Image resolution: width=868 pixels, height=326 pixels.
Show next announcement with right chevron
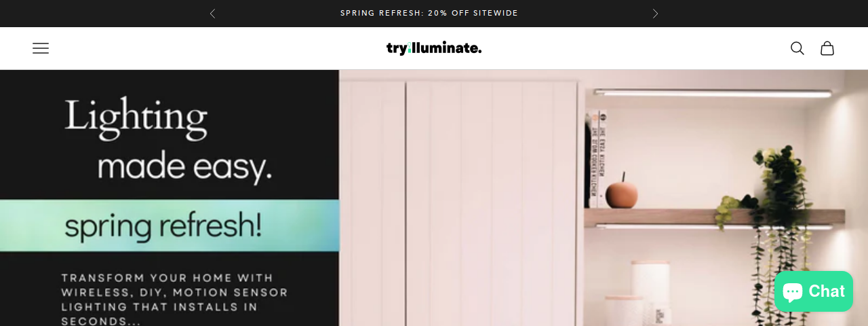(x=655, y=14)
